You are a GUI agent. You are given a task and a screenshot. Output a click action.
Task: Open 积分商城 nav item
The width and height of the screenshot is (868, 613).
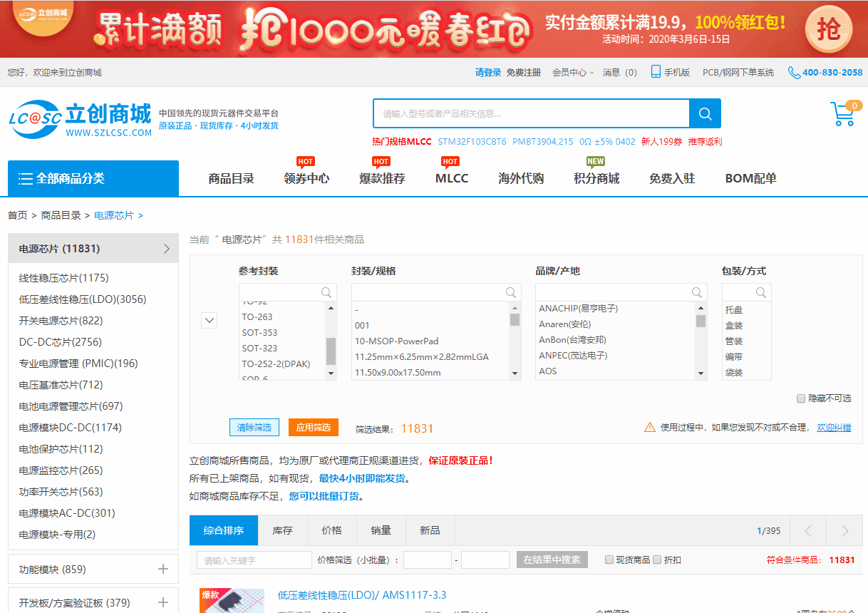click(x=596, y=178)
